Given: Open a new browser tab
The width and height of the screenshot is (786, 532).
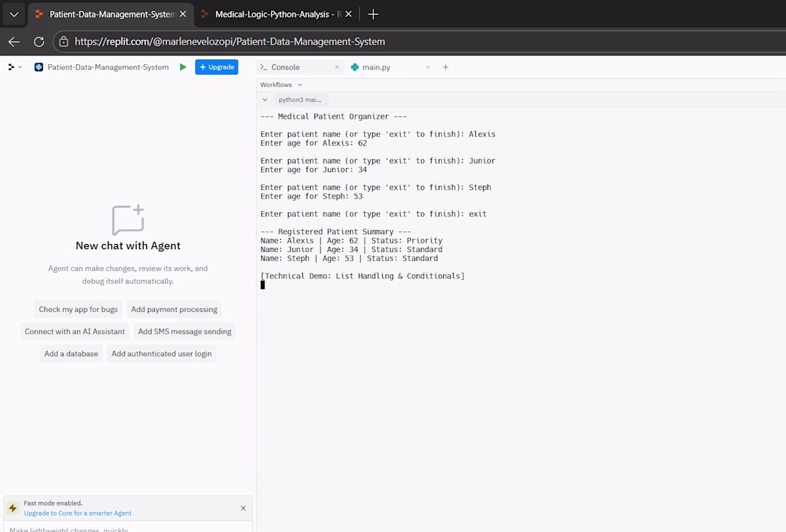Looking at the screenshot, I should [x=373, y=14].
